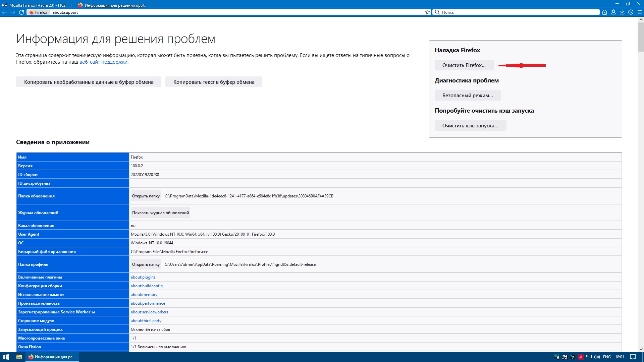Bookmark this page with the star icon
The height and width of the screenshot is (362, 644).
coord(428,12)
